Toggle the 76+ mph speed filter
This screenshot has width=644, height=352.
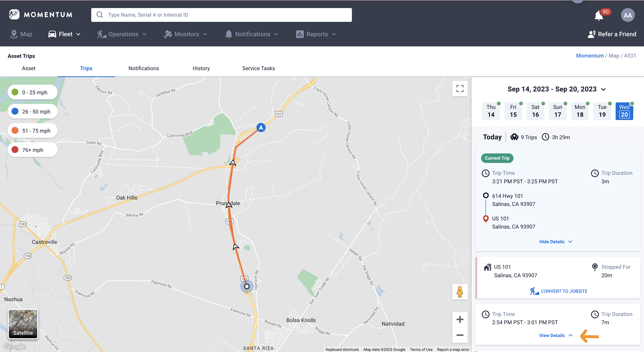pos(33,150)
